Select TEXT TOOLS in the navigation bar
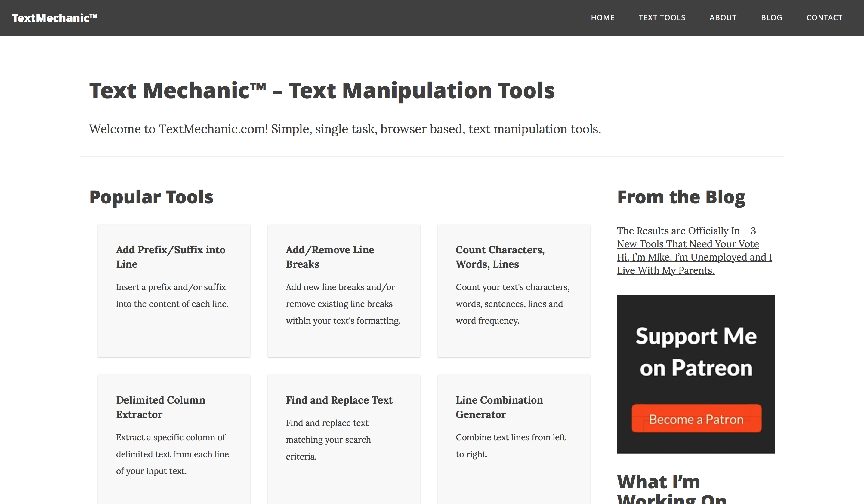The height and width of the screenshot is (504, 864). click(662, 17)
